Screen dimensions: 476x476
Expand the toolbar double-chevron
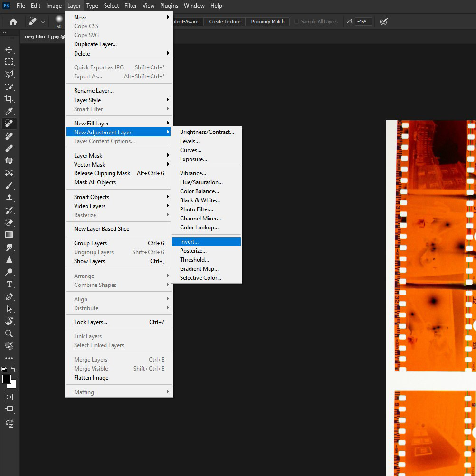4,32
